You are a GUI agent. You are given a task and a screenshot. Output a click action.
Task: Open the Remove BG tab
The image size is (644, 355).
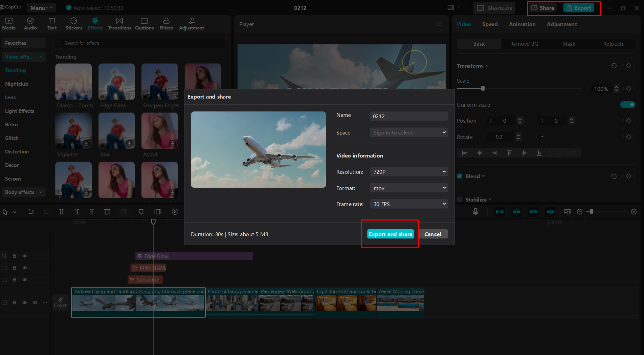pyautogui.click(x=524, y=44)
